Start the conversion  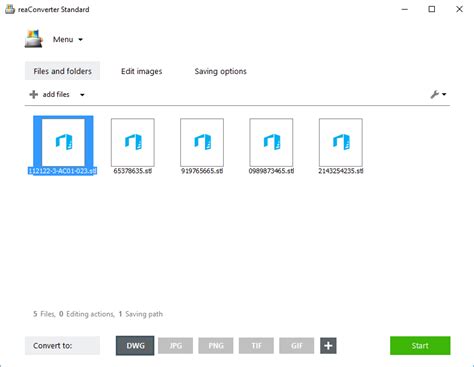pyautogui.click(x=420, y=346)
